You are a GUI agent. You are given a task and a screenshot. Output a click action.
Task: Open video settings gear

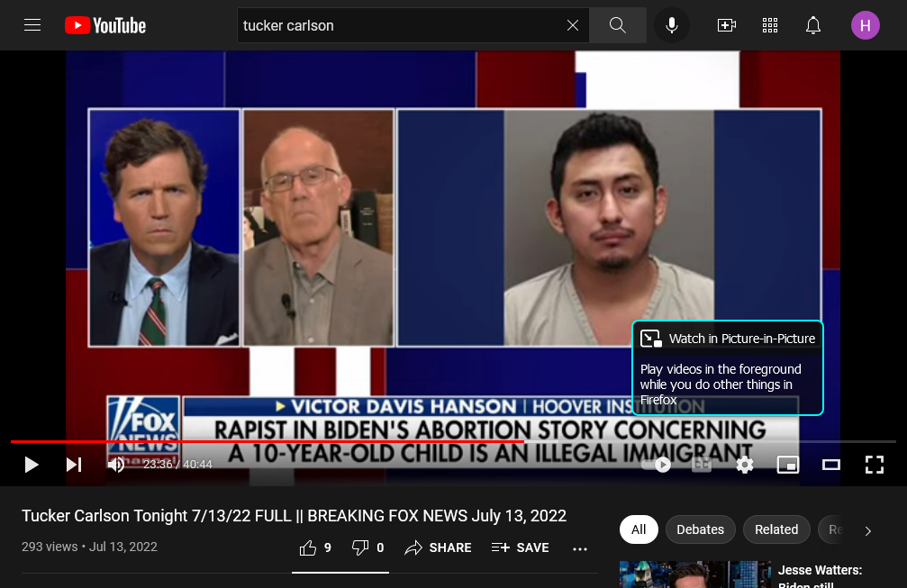pos(744,465)
